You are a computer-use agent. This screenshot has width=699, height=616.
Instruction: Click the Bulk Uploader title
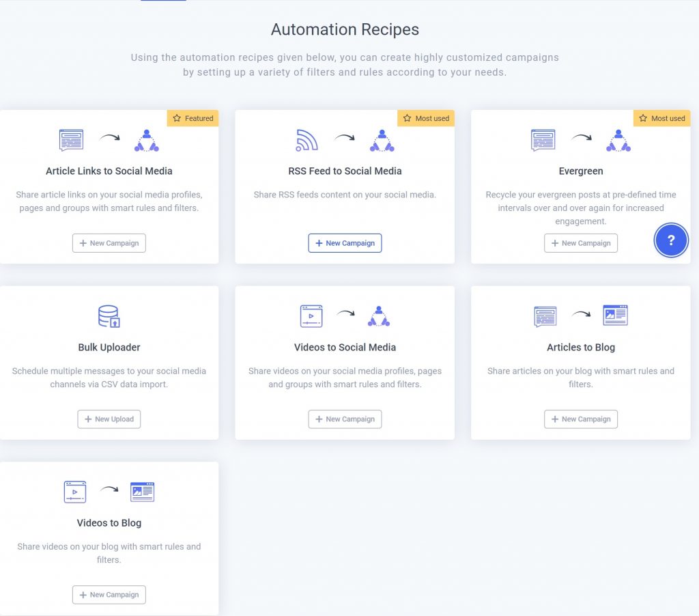pos(109,347)
